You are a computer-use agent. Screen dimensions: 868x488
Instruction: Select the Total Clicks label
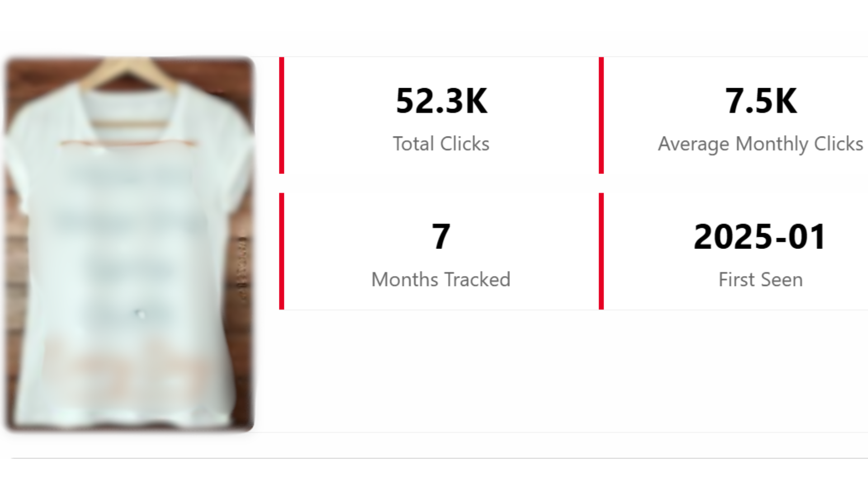click(441, 144)
